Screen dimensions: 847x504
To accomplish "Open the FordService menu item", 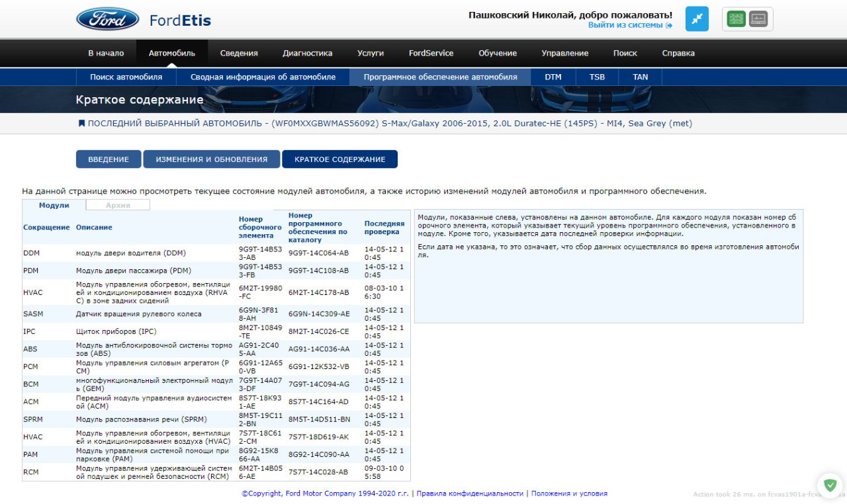I will (431, 53).
